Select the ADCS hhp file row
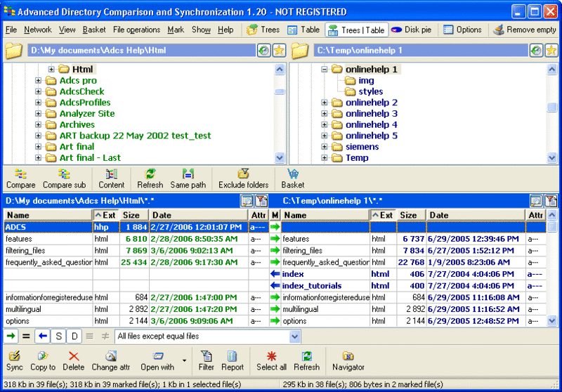The image size is (562, 392). coord(136,227)
